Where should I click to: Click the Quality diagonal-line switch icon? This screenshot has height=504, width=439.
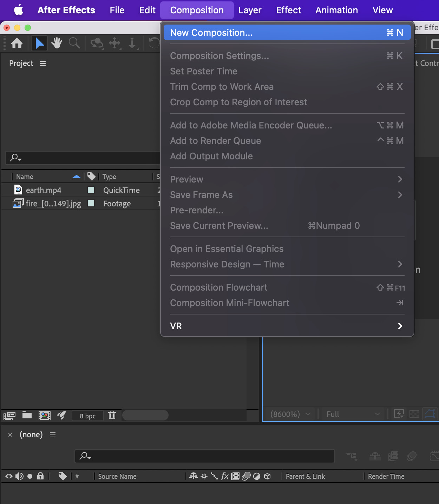pyautogui.click(x=214, y=476)
